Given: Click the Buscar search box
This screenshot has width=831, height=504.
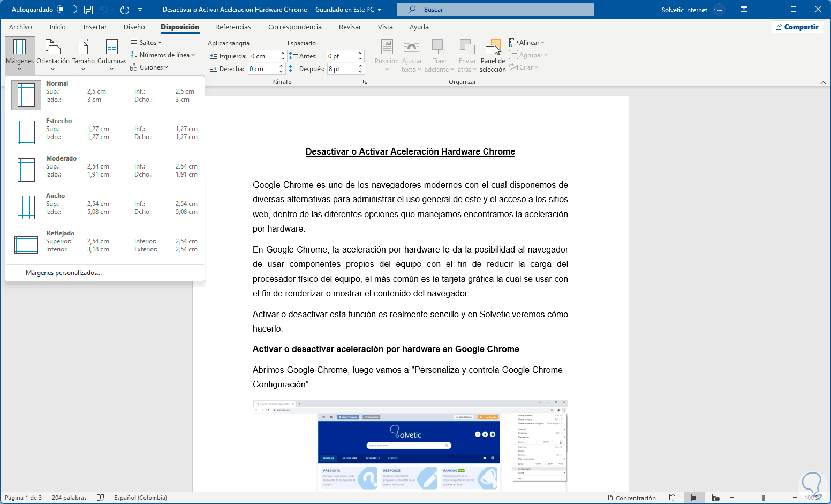Looking at the screenshot, I should 496,10.
